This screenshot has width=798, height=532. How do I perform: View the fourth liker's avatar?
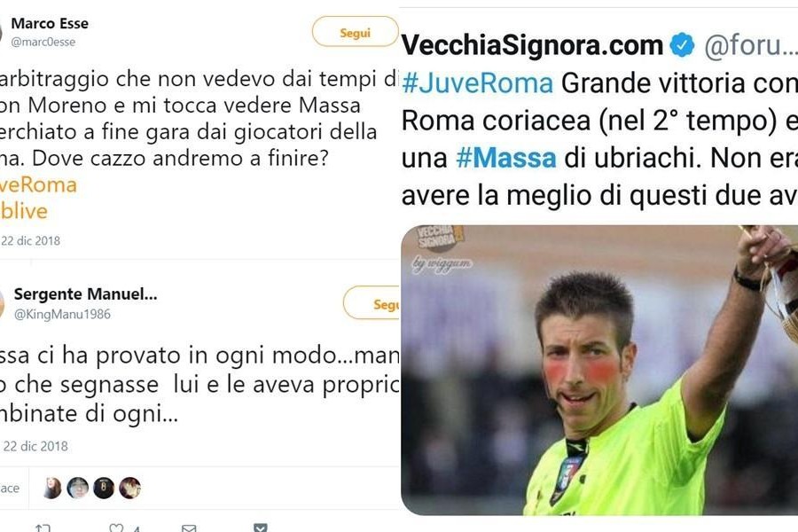click(129, 488)
